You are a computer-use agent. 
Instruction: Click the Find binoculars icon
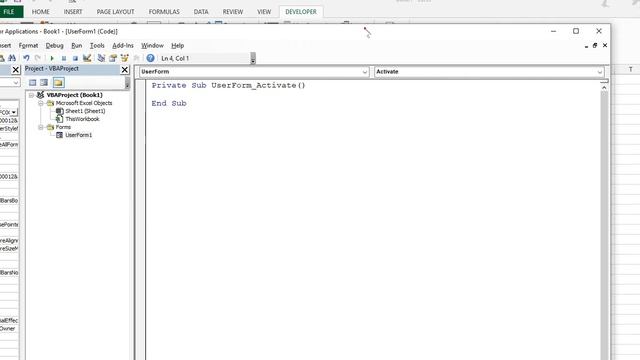[12, 58]
